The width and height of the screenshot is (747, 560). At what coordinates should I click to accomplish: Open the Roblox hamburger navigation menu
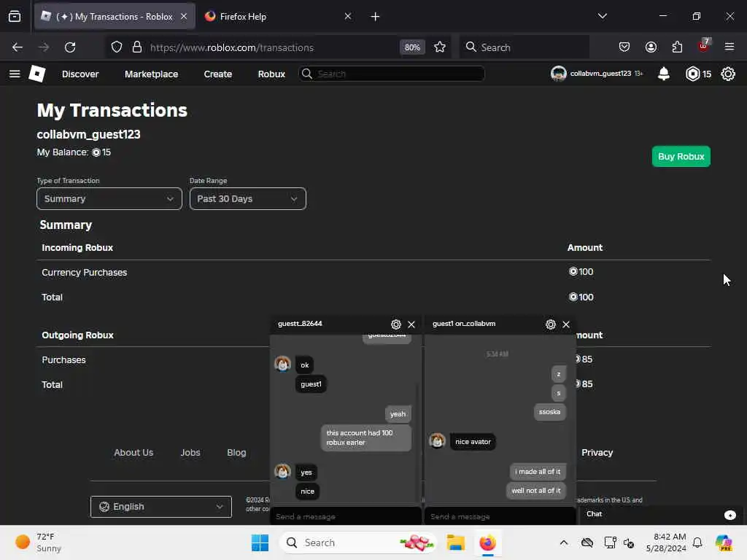[x=15, y=74]
